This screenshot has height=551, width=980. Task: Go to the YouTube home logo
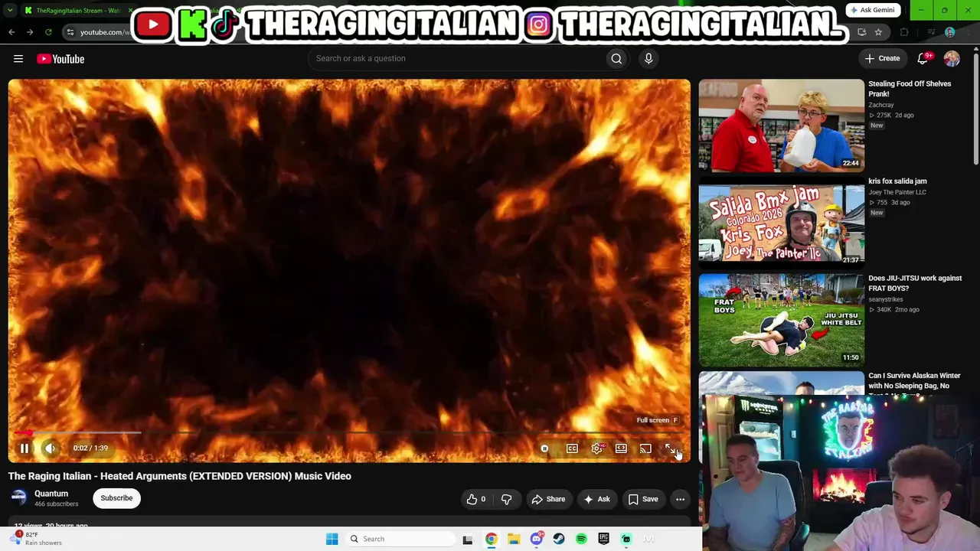pyautogui.click(x=60, y=59)
